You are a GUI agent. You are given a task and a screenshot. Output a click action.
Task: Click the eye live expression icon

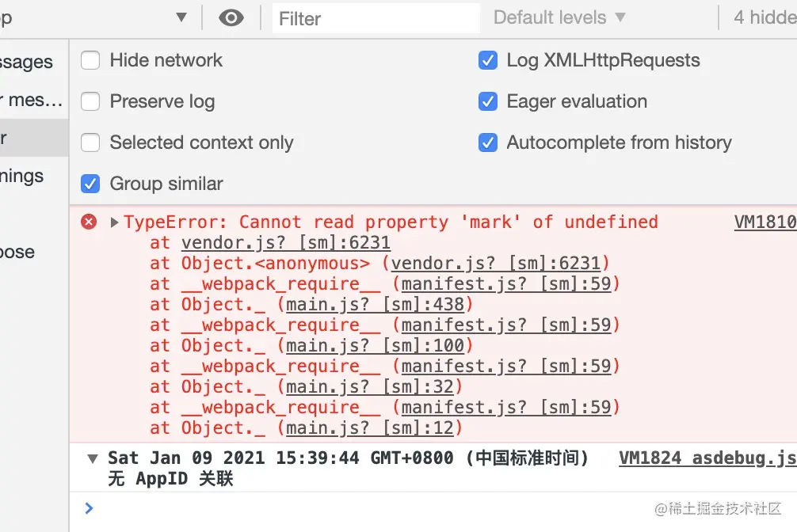point(231,17)
